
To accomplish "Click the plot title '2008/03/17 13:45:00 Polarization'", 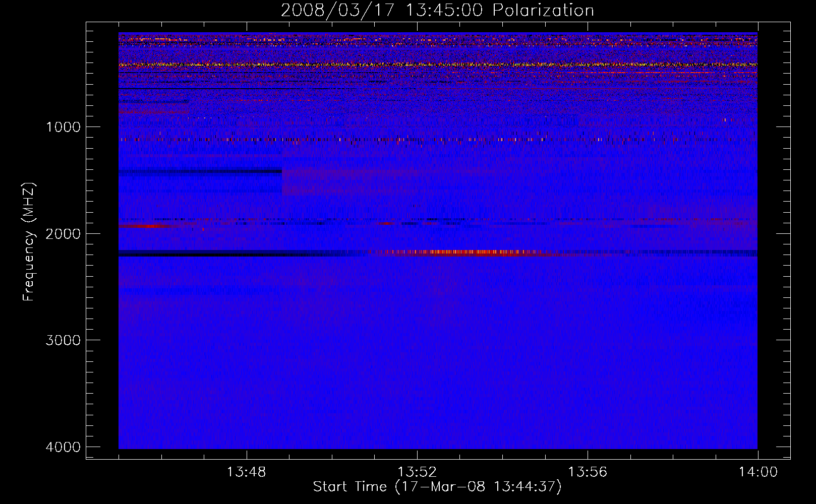I will pyautogui.click(x=437, y=10).
